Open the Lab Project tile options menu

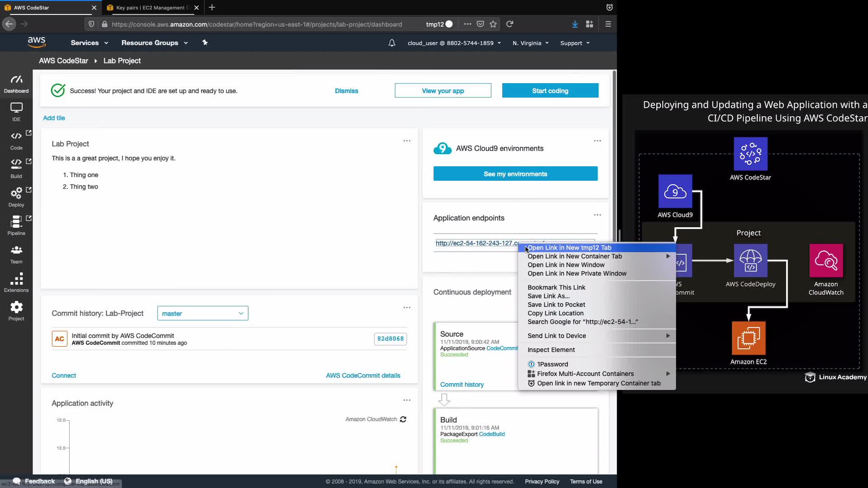pyautogui.click(x=407, y=141)
